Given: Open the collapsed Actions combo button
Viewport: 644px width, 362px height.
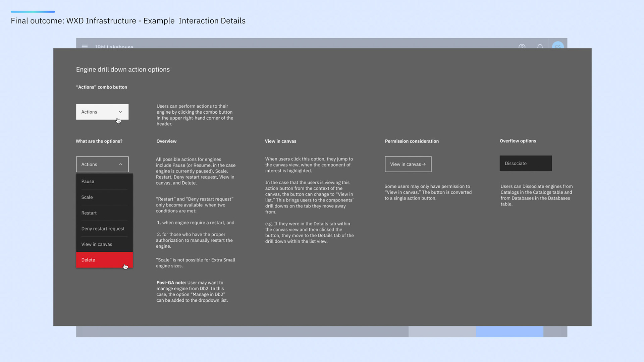Looking at the screenshot, I should [97, 112].
